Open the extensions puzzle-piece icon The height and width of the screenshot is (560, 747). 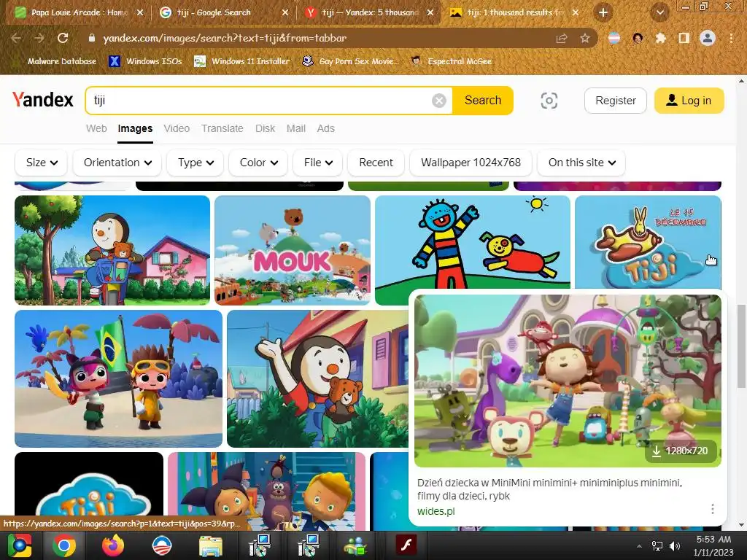(660, 38)
